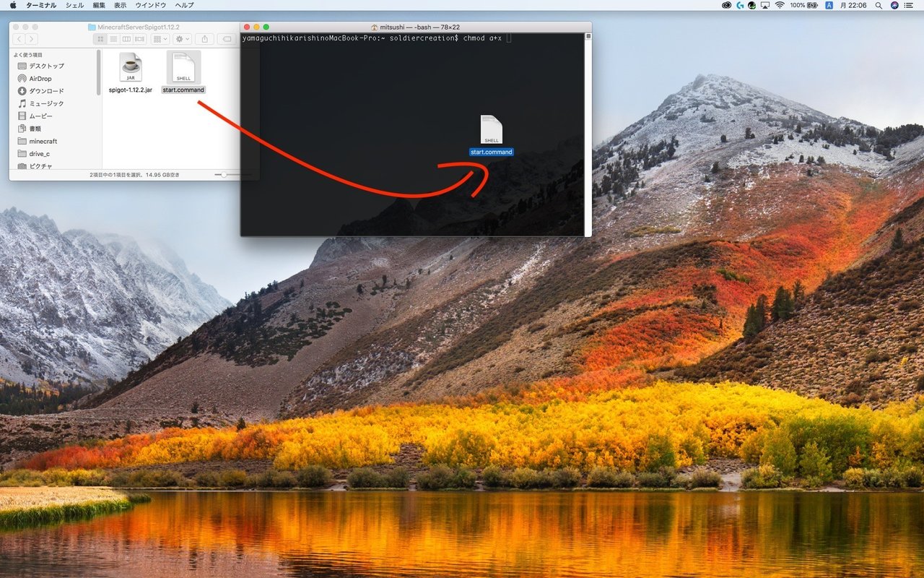The height and width of the screenshot is (578, 924).
Task: Click the dark round icon left of AirPlay
Action: coord(753,5)
